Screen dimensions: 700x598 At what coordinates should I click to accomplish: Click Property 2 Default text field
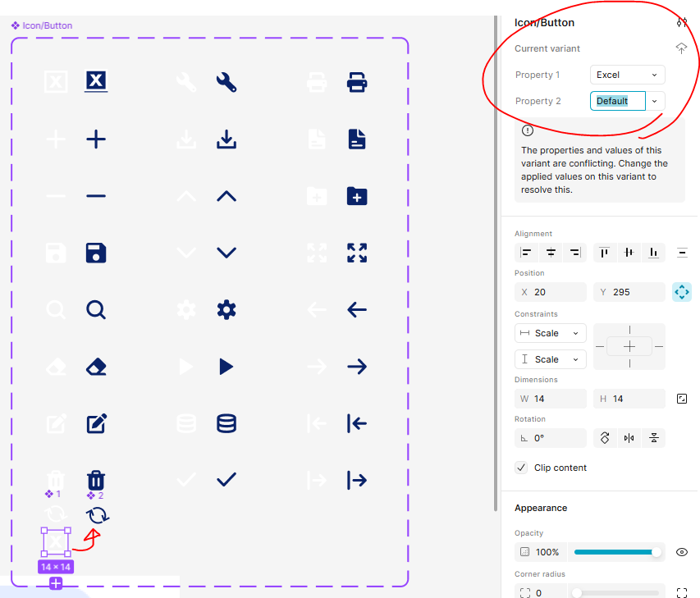(x=617, y=101)
